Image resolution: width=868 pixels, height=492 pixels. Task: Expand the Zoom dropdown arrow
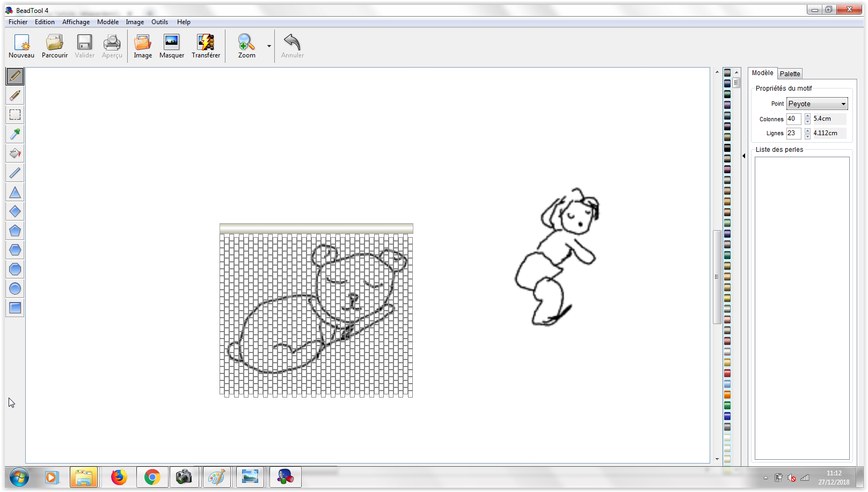[x=269, y=46]
